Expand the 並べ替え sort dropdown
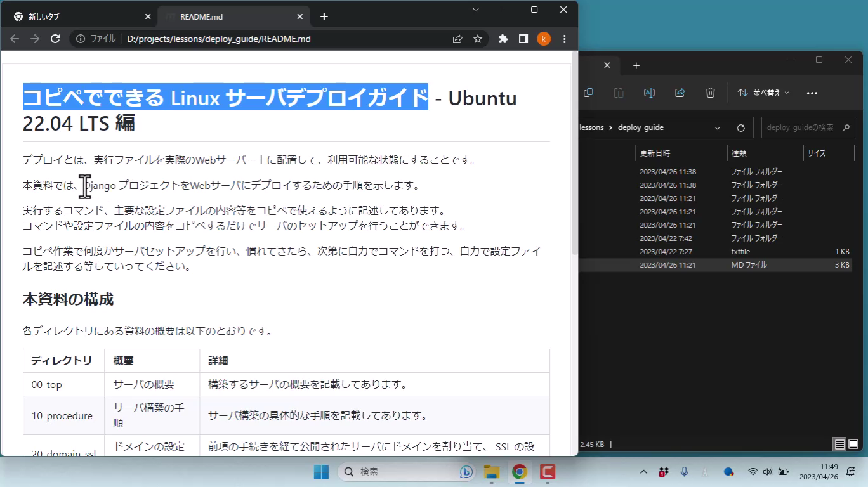Viewport: 868px width, 487px height. pos(763,93)
